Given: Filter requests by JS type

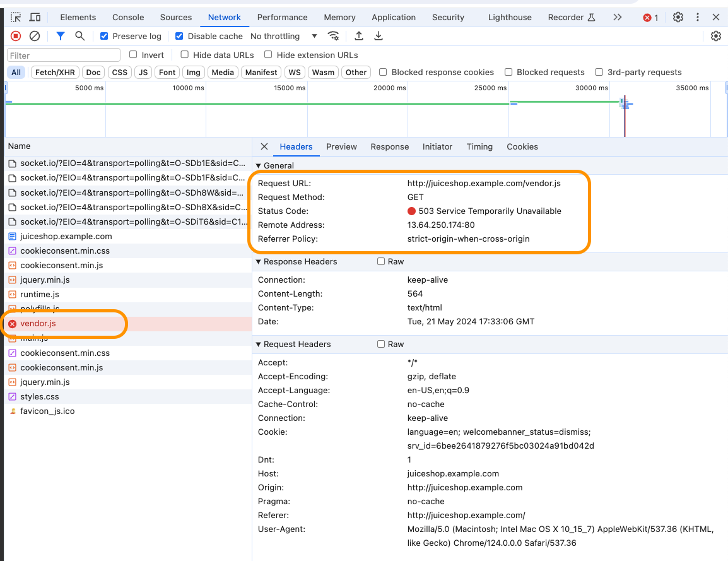Looking at the screenshot, I should 143,73.
